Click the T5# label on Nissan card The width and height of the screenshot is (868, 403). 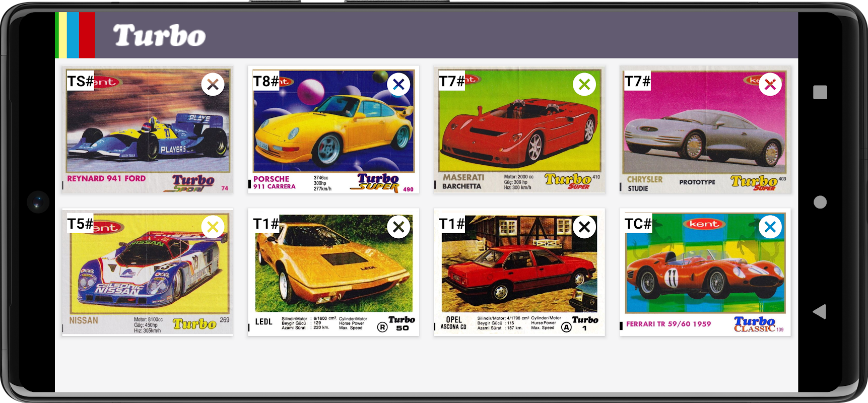[x=81, y=224]
